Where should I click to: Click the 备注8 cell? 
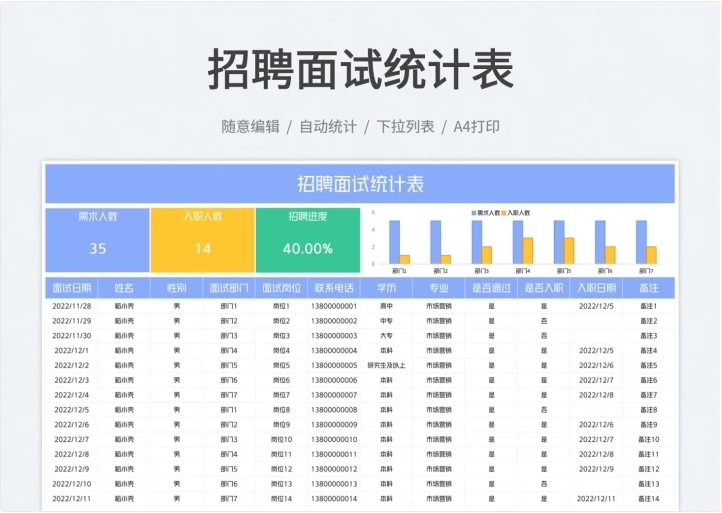tap(649, 409)
